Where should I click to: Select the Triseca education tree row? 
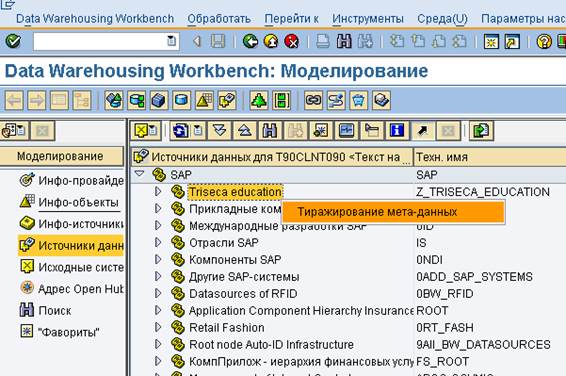[x=235, y=192]
